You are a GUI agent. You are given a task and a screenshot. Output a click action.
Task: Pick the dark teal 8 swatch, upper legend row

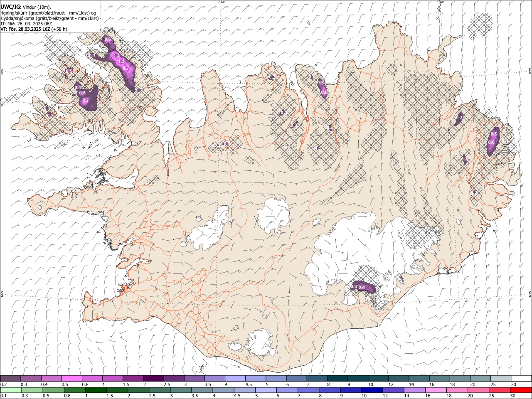pyautogui.click(x=337, y=379)
